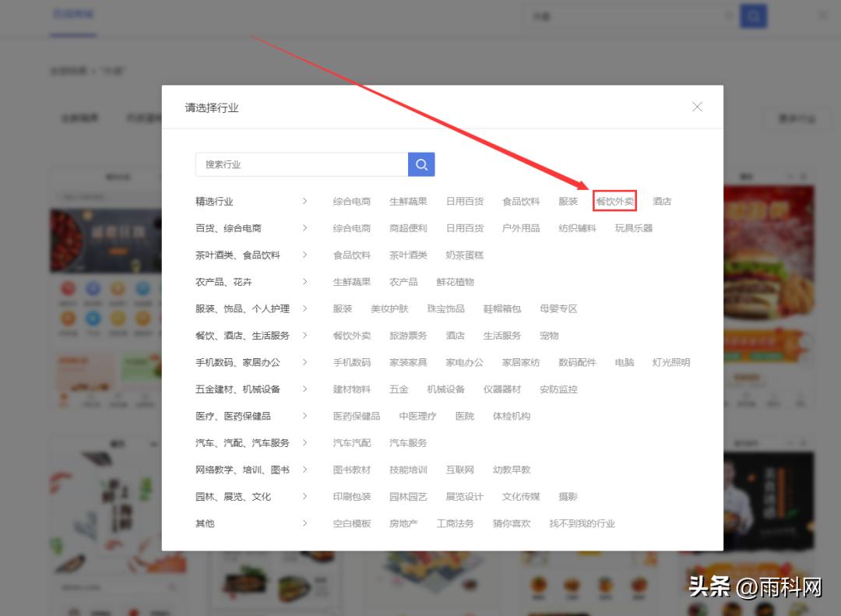Choose 生鲜蔬果 under 精选行业
Screen dimensions: 841x616
[406, 201]
